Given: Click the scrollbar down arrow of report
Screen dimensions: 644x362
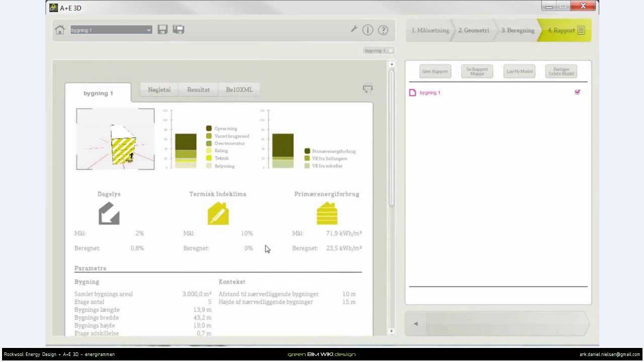Looking at the screenshot, I should point(391,331).
